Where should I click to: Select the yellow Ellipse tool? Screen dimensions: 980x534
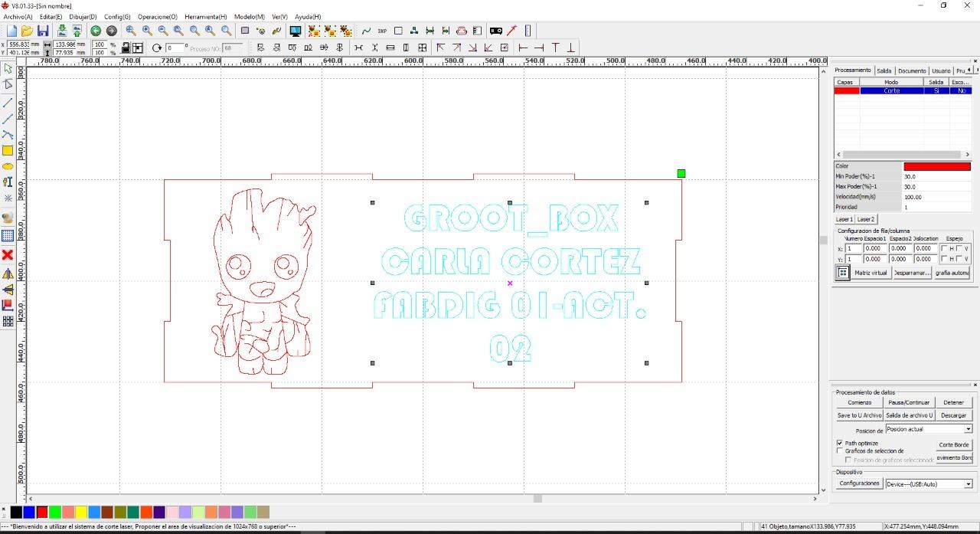[x=8, y=166]
